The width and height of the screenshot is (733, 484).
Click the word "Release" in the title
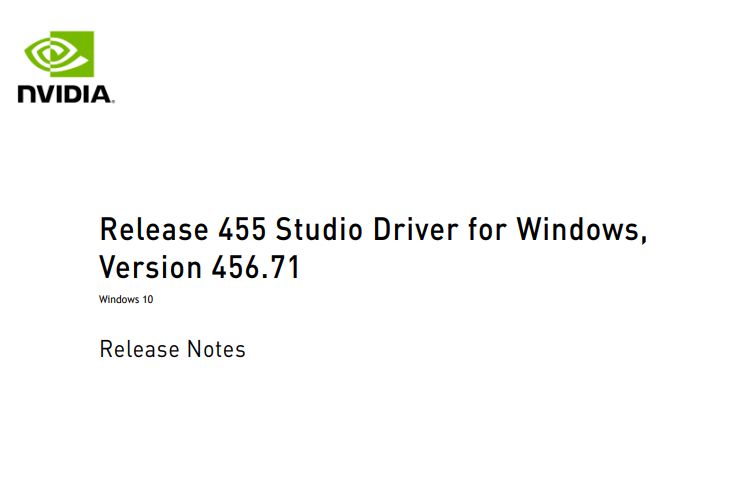154,229
